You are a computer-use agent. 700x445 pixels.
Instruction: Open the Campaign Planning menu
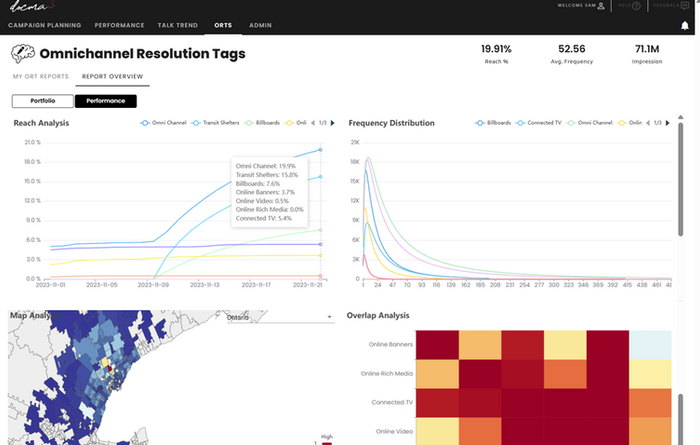point(45,25)
